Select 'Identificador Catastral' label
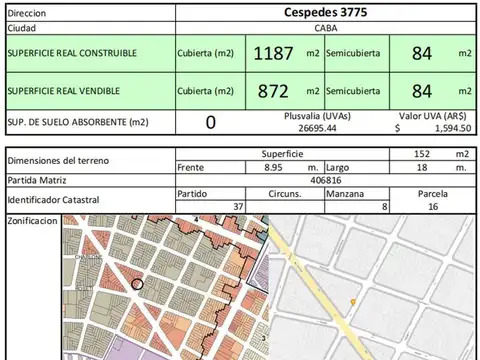The width and height of the screenshot is (480, 360). 53,200
